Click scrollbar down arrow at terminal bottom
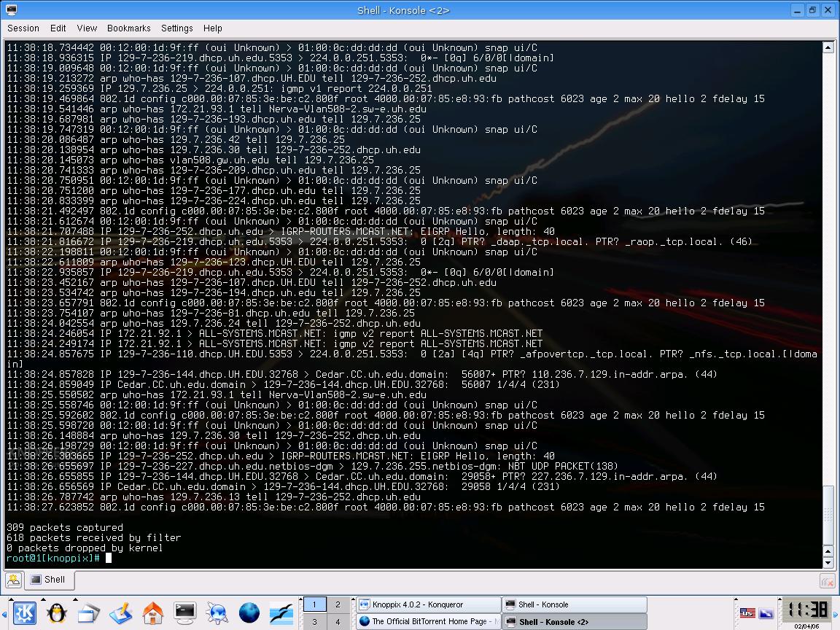The height and width of the screenshot is (630, 840). tap(828, 562)
